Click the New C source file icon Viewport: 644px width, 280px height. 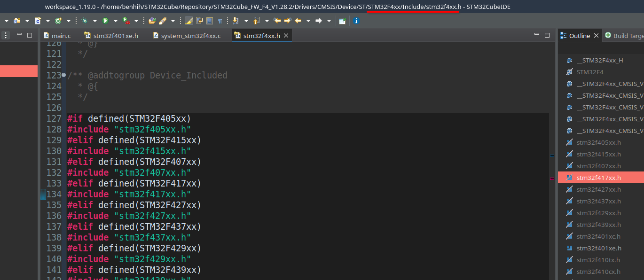coord(38,21)
